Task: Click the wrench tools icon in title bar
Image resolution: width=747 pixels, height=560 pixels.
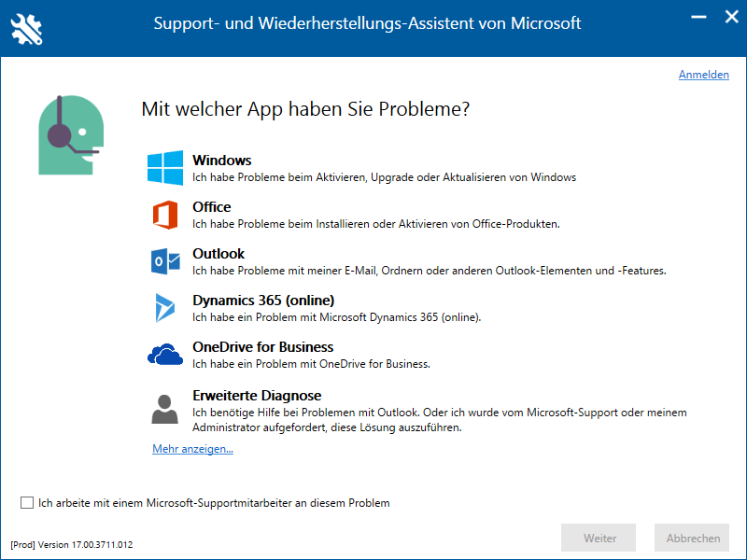Action: click(x=26, y=28)
